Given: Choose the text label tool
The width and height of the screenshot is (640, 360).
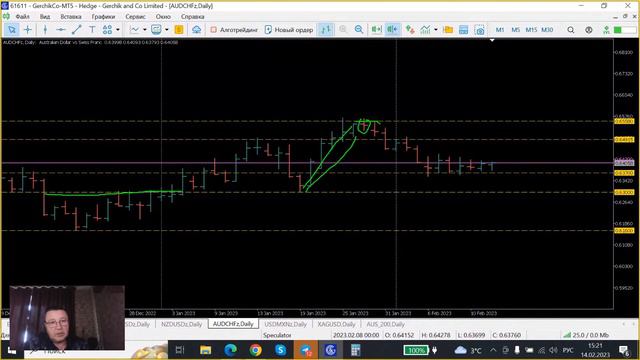Looking at the screenshot, I should pos(92,29).
